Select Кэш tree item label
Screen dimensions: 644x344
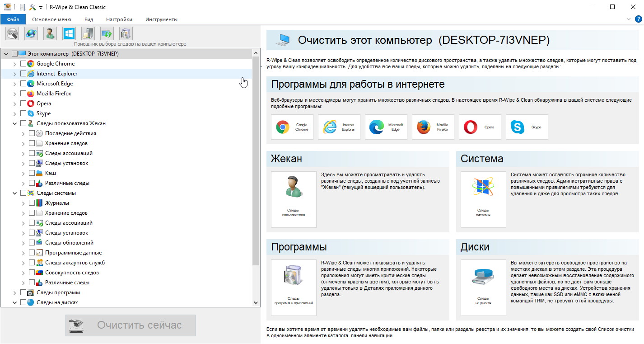click(x=51, y=173)
